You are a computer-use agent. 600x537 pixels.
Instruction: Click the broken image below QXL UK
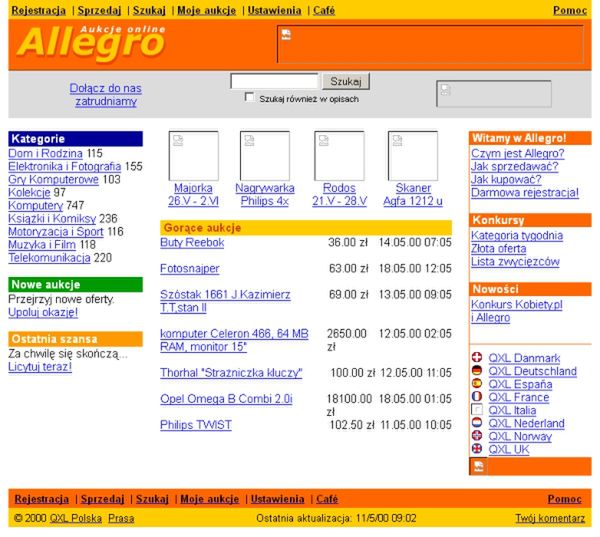(478, 466)
